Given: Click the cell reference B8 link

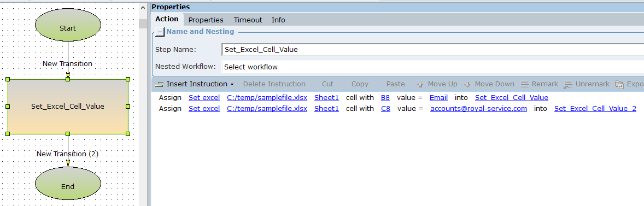Looking at the screenshot, I should pyautogui.click(x=385, y=98).
